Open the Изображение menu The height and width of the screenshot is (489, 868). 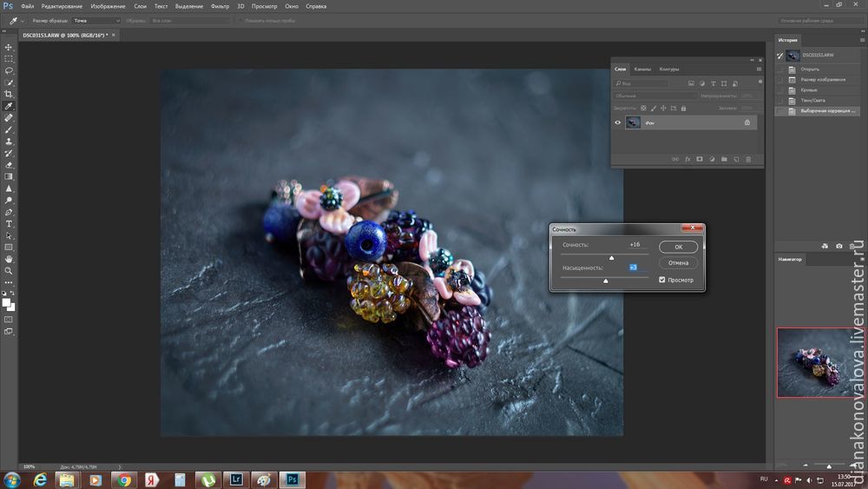pos(108,6)
